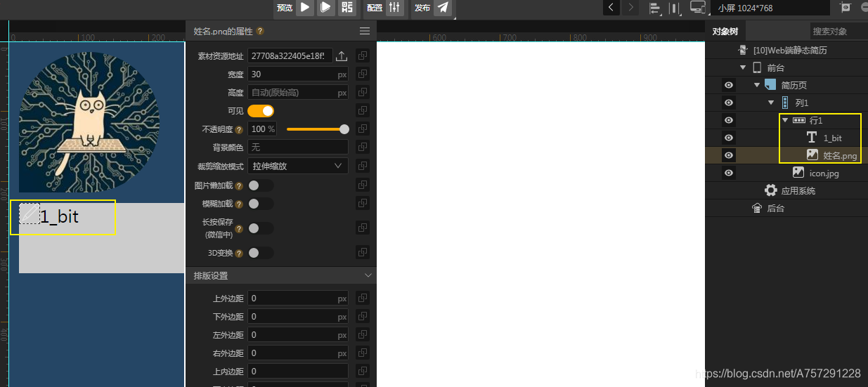Click the redo forward arrow
The height and width of the screenshot is (387, 868).
[x=630, y=7]
